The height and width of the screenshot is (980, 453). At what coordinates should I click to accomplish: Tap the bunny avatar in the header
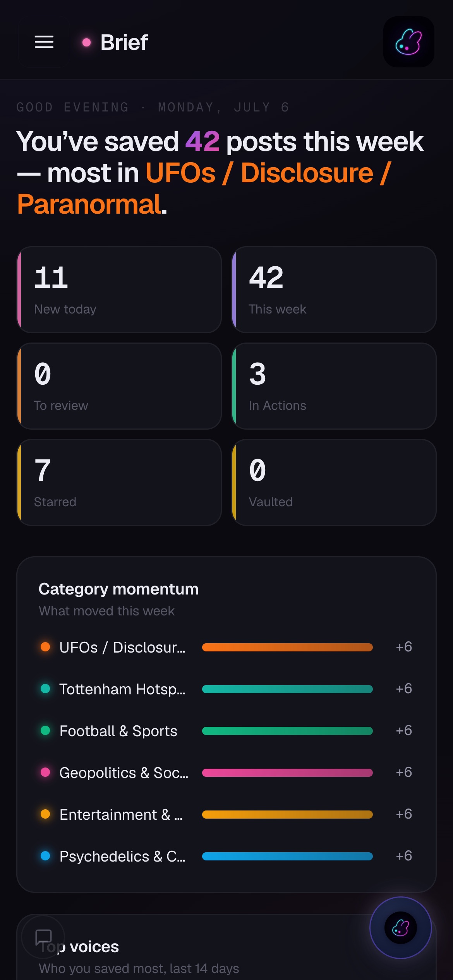408,42
